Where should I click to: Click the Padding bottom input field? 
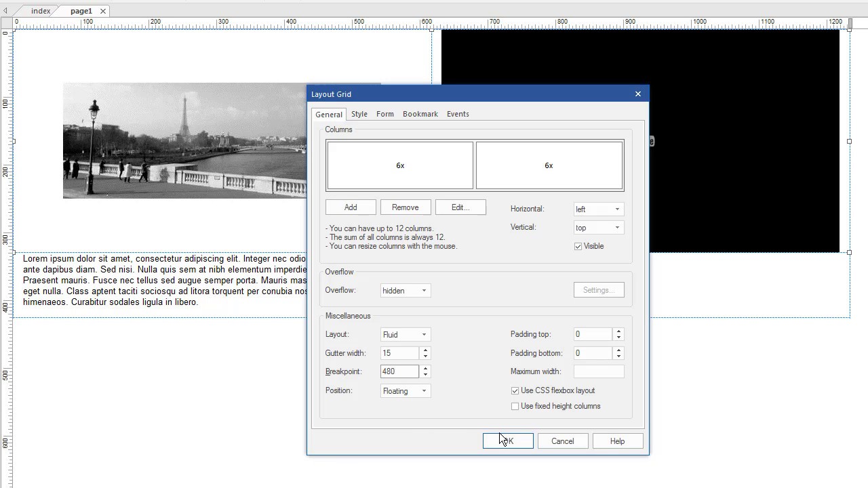click(x=593, y=353)
